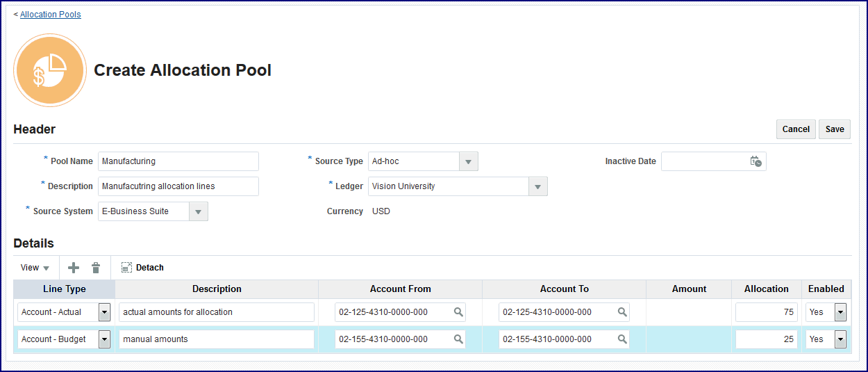
Task: Open the Source Type dropdown
Action: point(469,161)
